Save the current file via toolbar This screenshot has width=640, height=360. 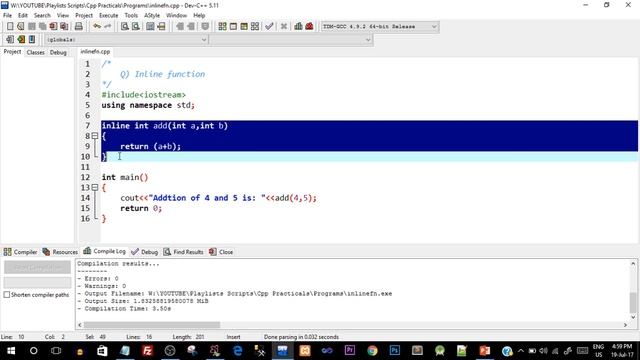(x=31, y=27)
